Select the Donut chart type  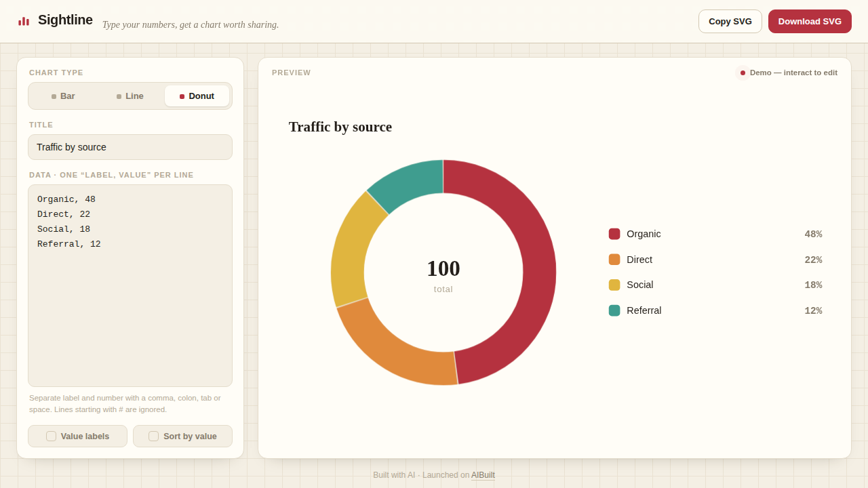pyautogui.click(x=197, y=96)
